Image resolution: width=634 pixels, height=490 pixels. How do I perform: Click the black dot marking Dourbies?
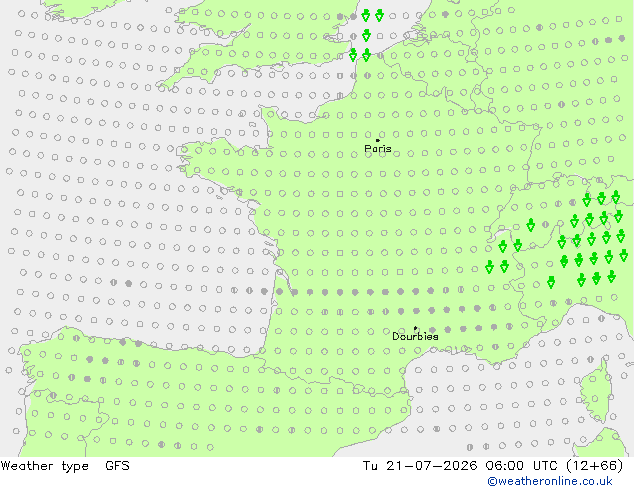(415, 328)
